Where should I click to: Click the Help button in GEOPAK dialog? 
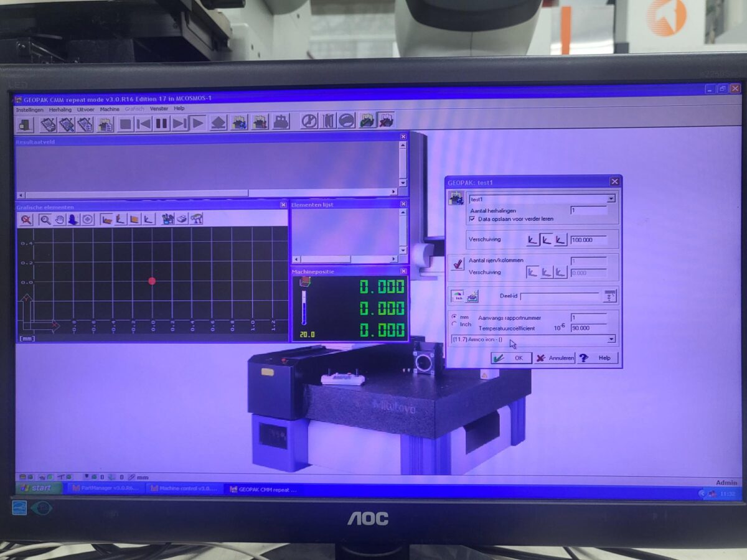coord(598,358)
